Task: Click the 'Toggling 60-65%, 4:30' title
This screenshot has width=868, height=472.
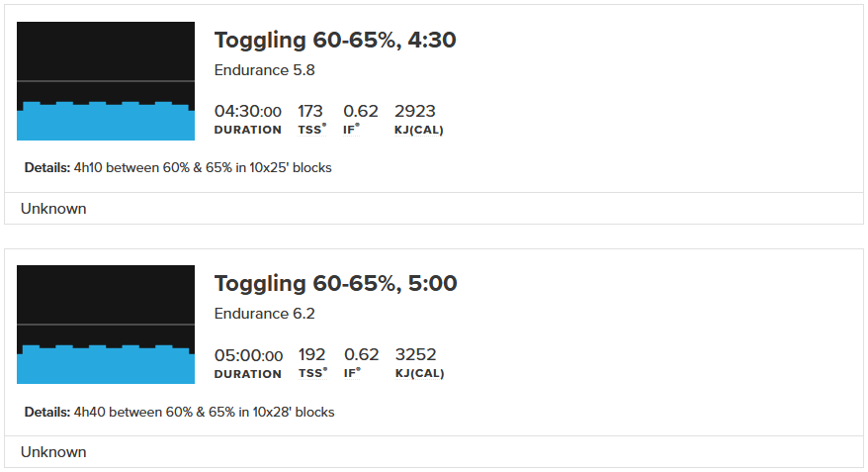Action: pyautogui.click(x=335, y=41)
